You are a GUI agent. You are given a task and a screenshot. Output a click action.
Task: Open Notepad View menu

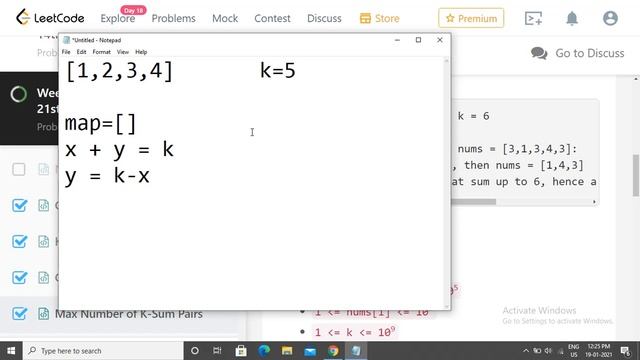point(122,52)
